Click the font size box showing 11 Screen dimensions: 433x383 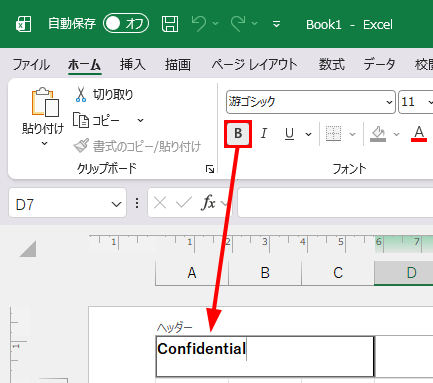pos(416,102)
